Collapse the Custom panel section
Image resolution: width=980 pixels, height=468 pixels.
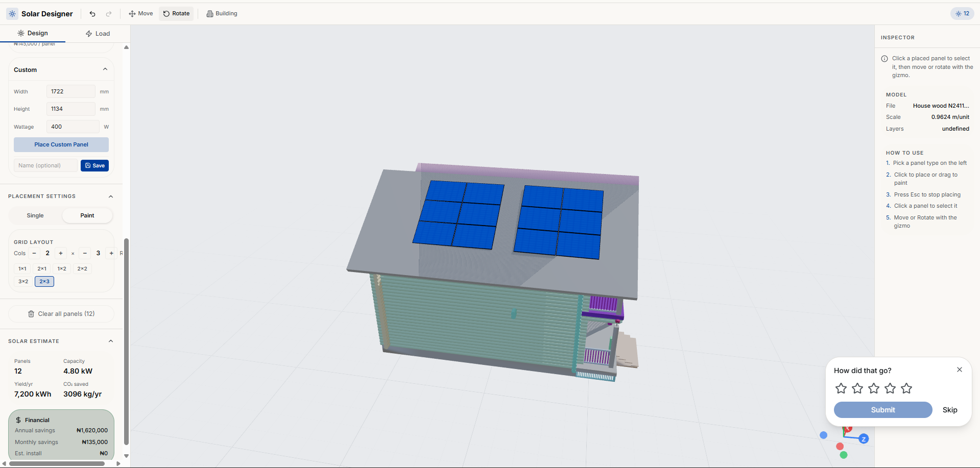click(x=105, y=69)
